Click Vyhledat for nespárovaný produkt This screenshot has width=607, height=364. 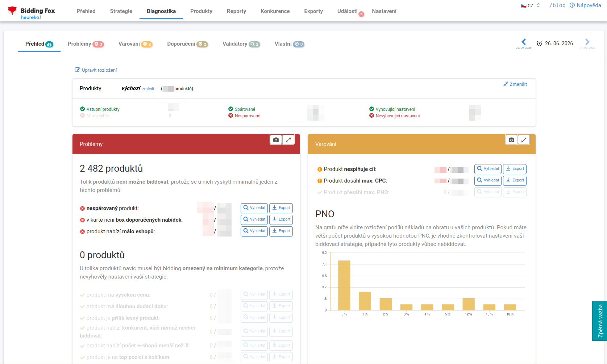point(254,208)
